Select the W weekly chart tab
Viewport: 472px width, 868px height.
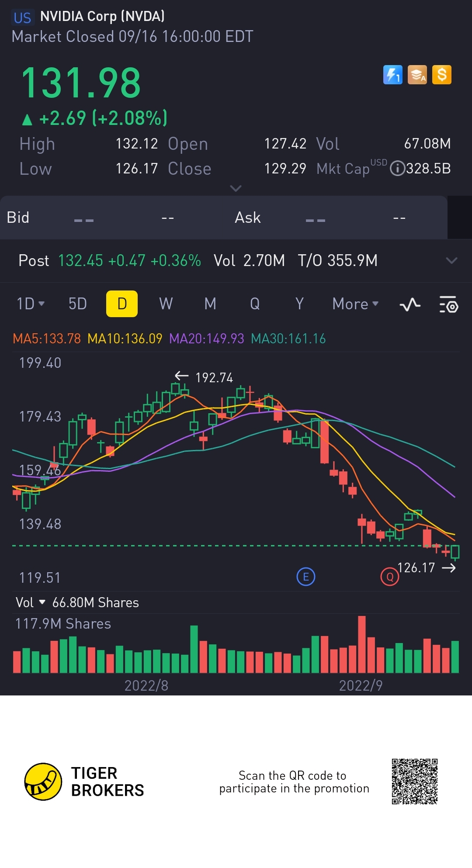tap(166, 304)
